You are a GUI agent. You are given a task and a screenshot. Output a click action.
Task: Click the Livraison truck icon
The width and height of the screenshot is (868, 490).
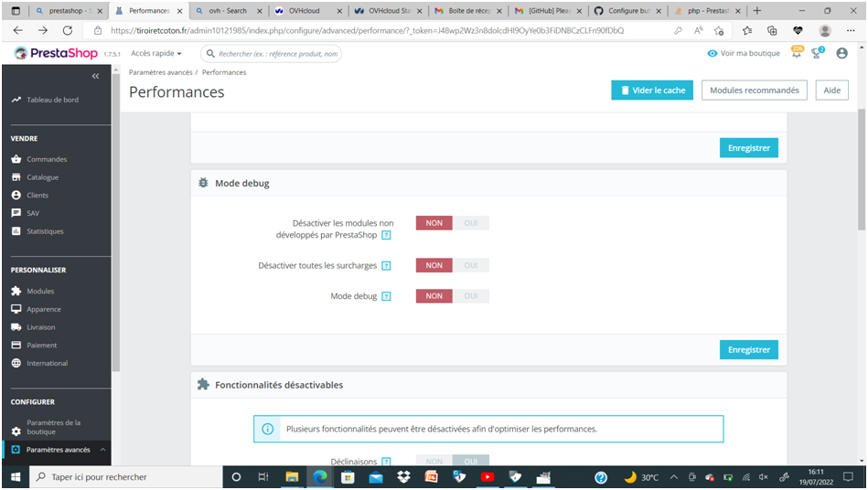click(x=16, y=327)
